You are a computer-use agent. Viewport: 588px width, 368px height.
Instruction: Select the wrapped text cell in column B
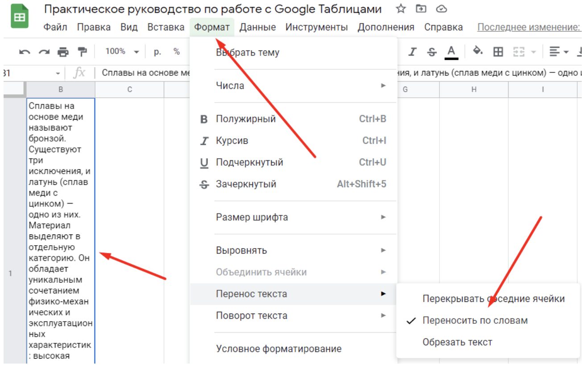(61, 231)
